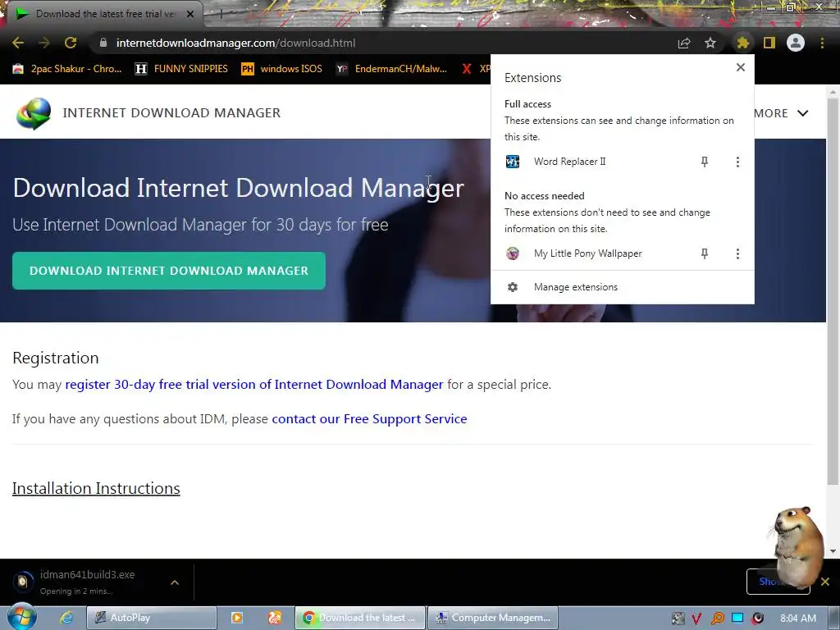Click the My Little Pony Wallpaper icon
This screenshot has height=630, width=840.
(x=513, y=253)
